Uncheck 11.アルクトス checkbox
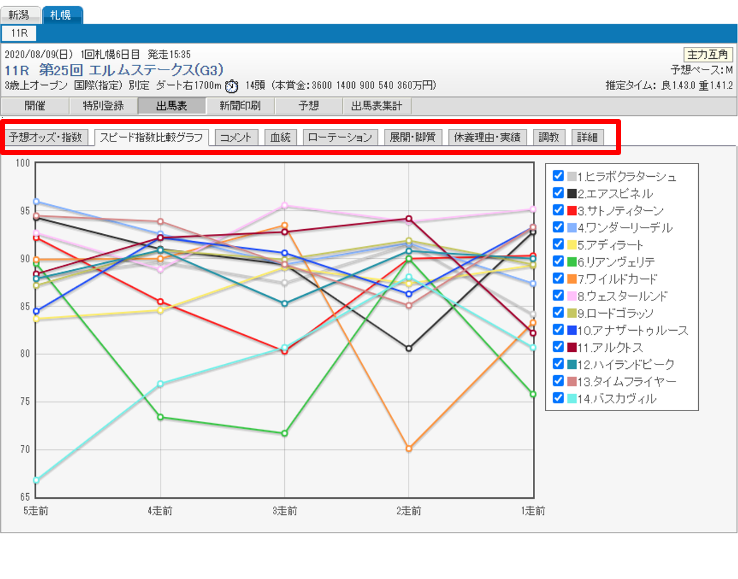This screenshot has height=579, width=738. [x=558, y=347]
